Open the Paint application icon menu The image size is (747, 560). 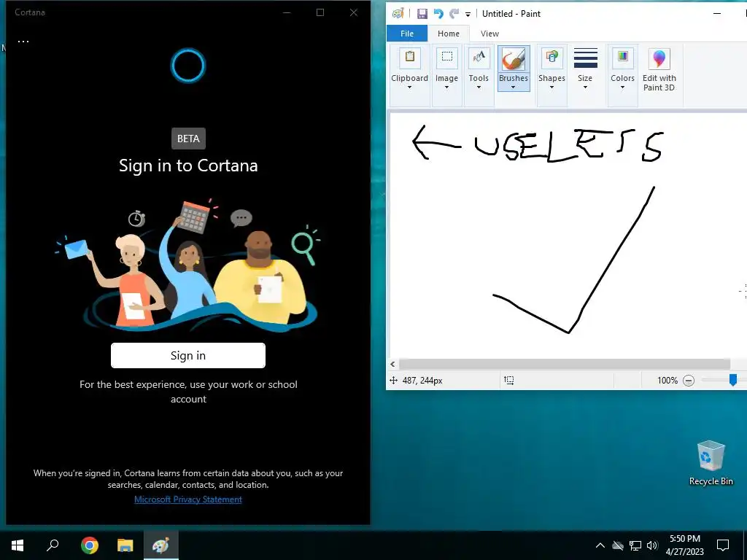coord(398,14)
